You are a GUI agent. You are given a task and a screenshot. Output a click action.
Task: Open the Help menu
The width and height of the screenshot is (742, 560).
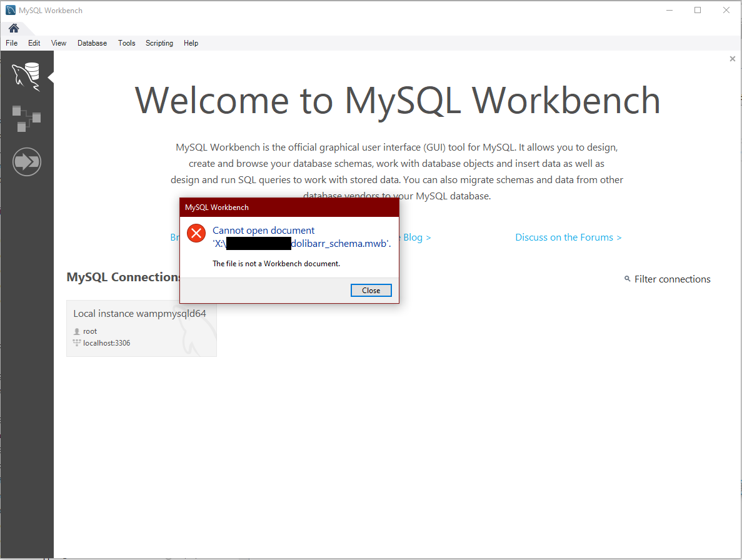(x=191, y=42)
